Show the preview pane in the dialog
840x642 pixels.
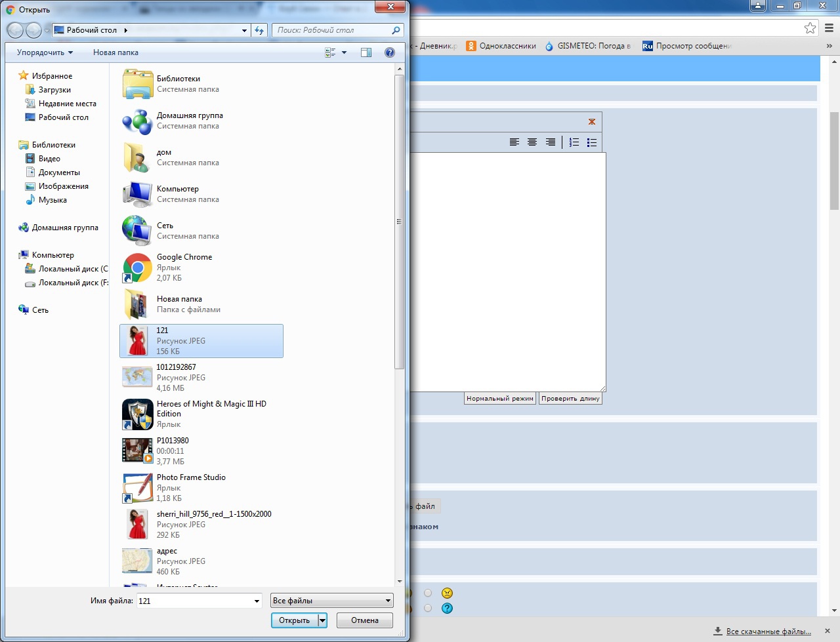366,52
